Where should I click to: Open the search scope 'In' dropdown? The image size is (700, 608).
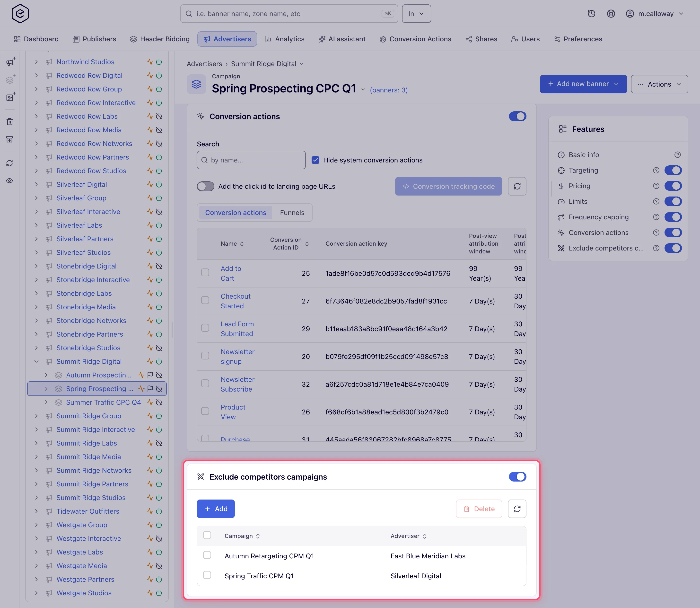click(x=416, y=14)
